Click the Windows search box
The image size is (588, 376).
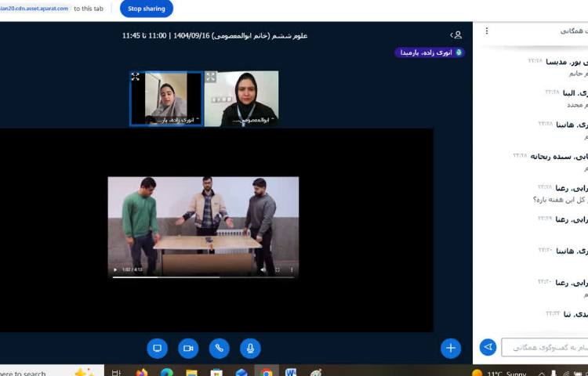tap(52, 371)
